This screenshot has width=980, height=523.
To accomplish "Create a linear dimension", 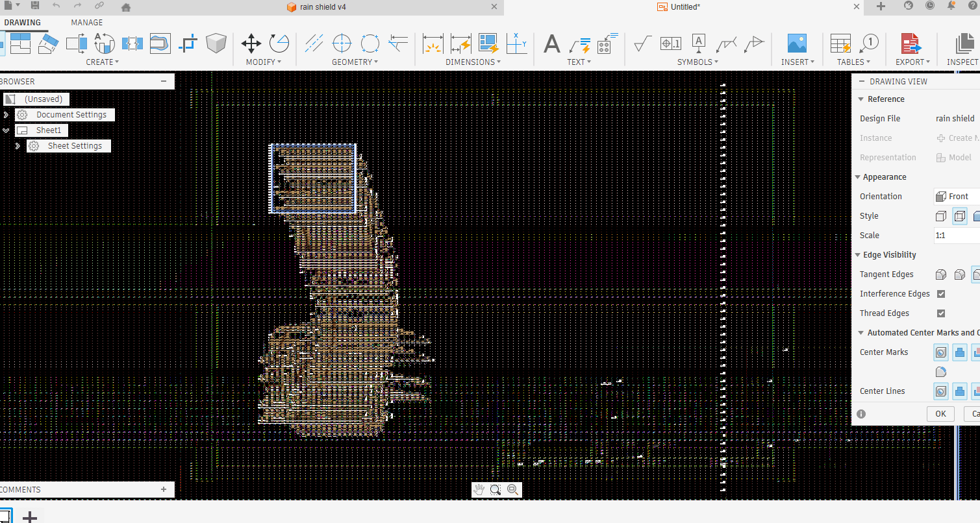I will tap(432, 44).
